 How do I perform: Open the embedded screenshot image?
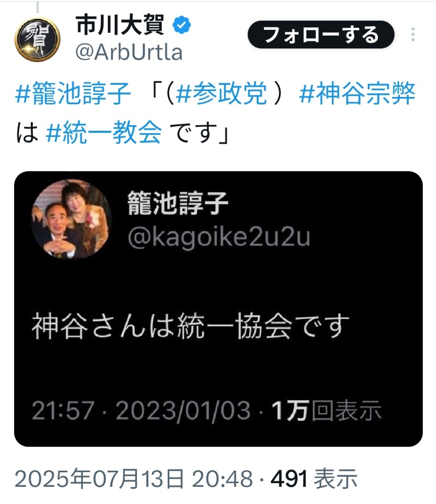coord(218,309)
